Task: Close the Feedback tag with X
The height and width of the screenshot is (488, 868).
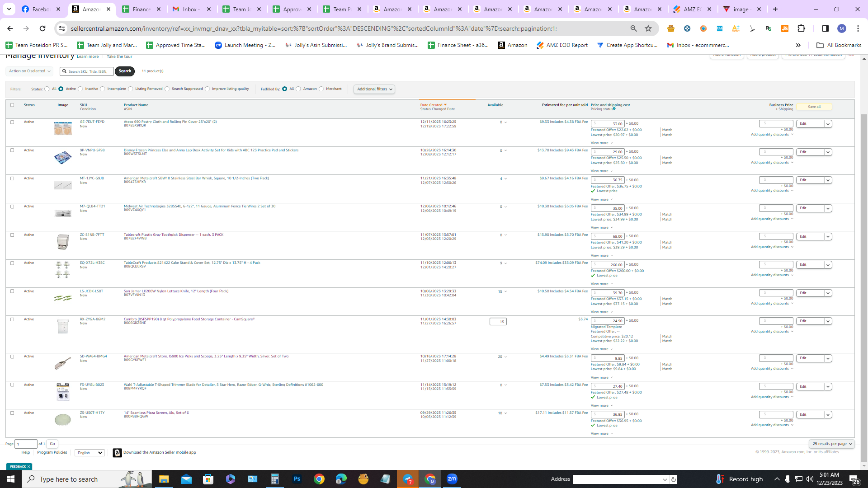Action: [28, 466]
